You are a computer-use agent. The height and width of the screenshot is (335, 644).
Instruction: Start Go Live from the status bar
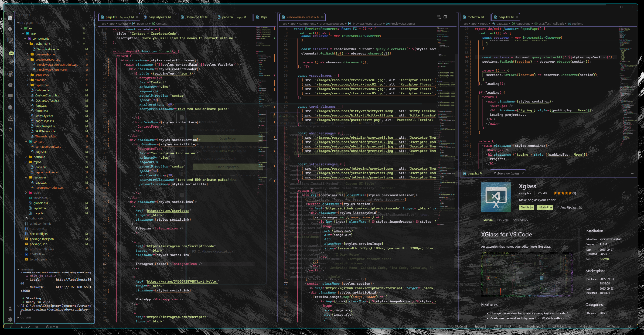(587, 326)
